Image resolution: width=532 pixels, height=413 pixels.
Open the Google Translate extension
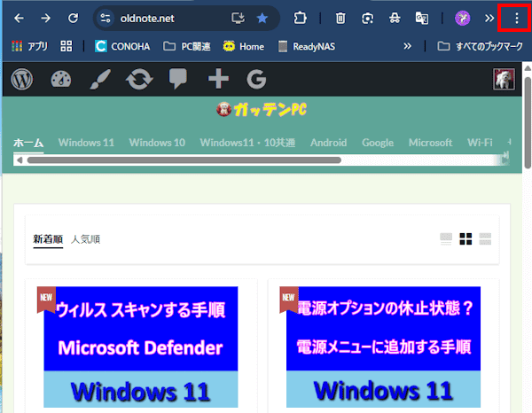pyautogui.click(x=422, y=18)
